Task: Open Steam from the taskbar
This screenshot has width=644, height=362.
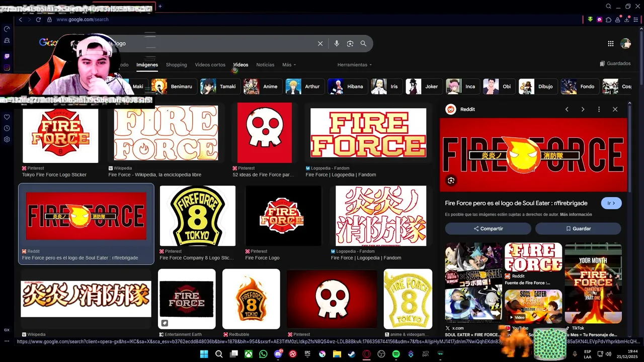Action: pos(352,354)
